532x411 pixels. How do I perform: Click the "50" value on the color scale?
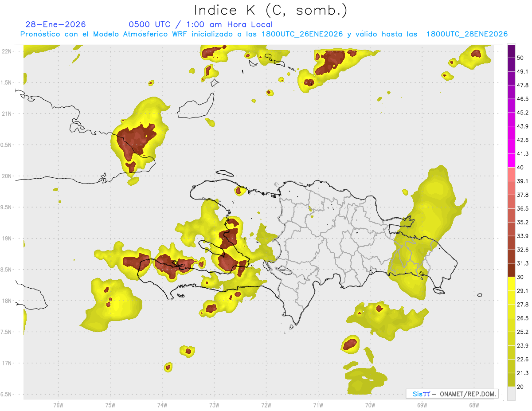[x=520, y=58]
